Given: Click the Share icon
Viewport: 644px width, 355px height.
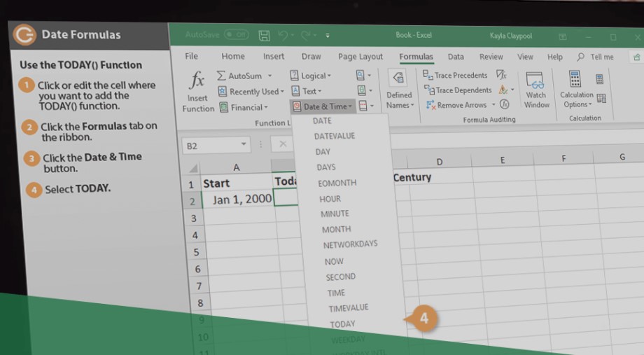Looking at the screenshot, I should click(x=636, y=57).
